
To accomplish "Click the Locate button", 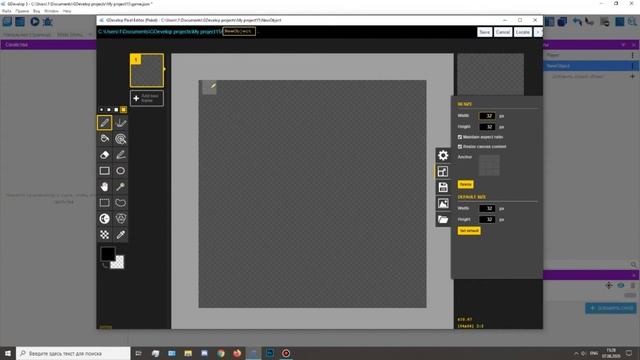I will tap(522, 32).
